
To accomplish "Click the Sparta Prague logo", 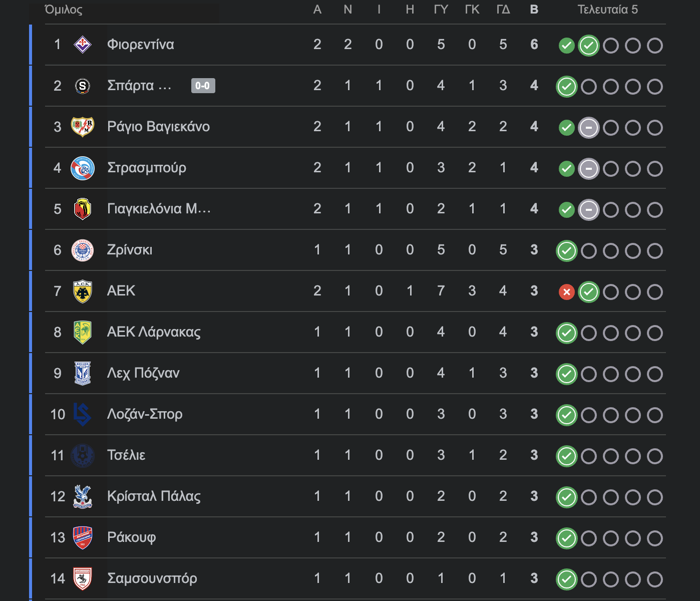I will (83, 86).
